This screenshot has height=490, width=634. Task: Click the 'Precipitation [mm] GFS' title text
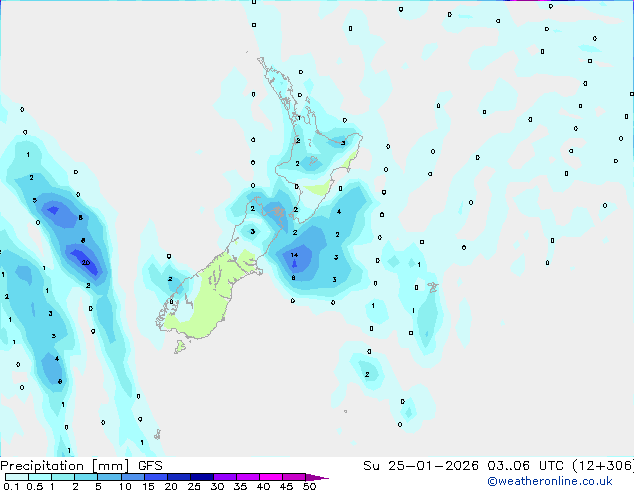[81, 465]
